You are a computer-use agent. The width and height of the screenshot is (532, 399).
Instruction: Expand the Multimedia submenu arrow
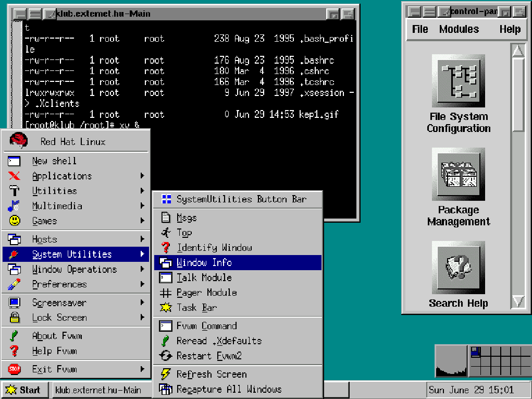point(142,206)
